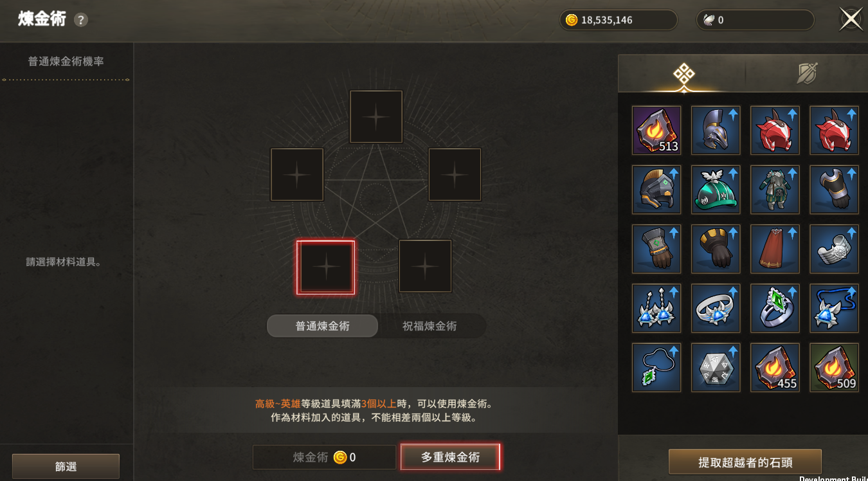Select the fire stone stack of 455
Image resolution: width=868 pixels, height=481 pixels.
click(x=775, y=367)
